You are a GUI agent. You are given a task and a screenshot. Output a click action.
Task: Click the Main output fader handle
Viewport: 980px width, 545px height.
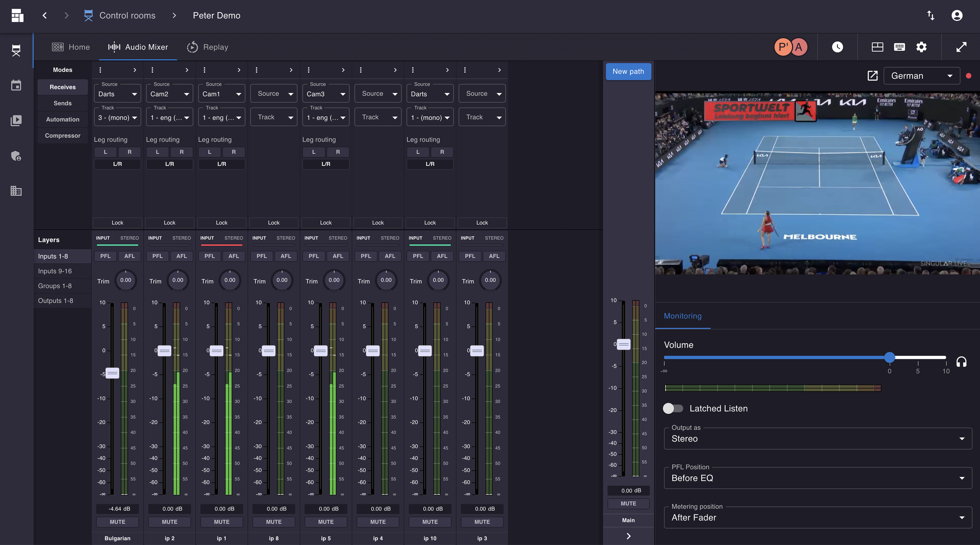[x=624, y=344]
